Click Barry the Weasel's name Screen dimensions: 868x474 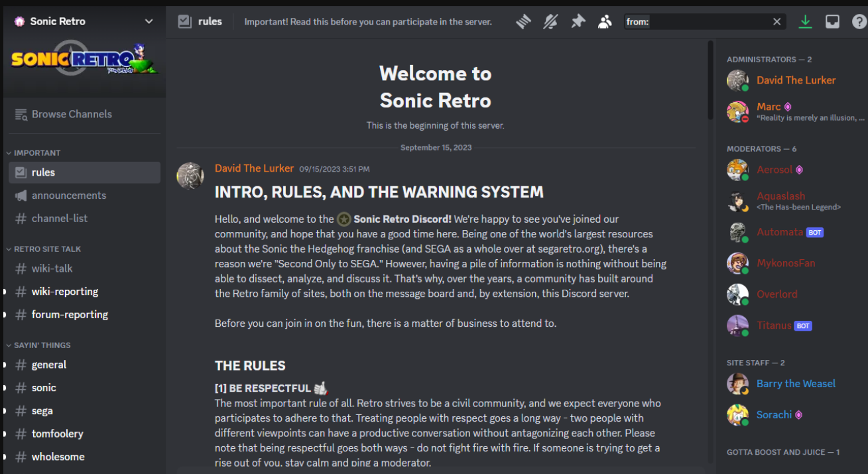pos(796,384)
